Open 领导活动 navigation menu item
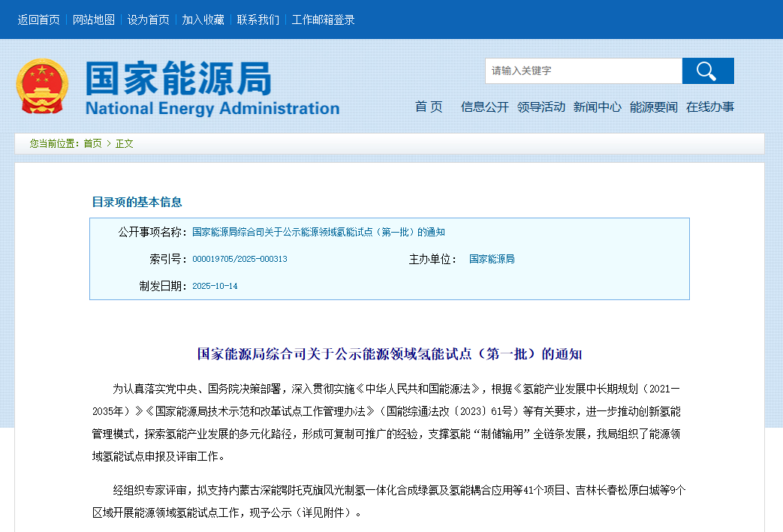This screenshot has height=532, width=783. [x=541, y=107]
